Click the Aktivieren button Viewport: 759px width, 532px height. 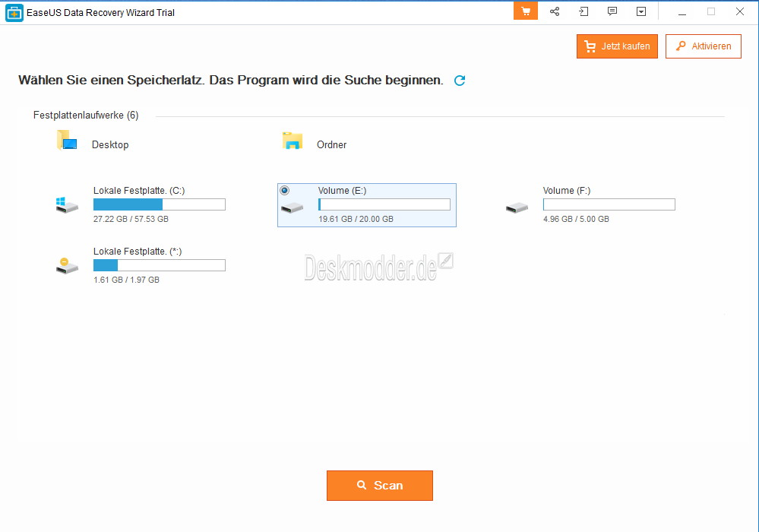[x=704, y=46]
